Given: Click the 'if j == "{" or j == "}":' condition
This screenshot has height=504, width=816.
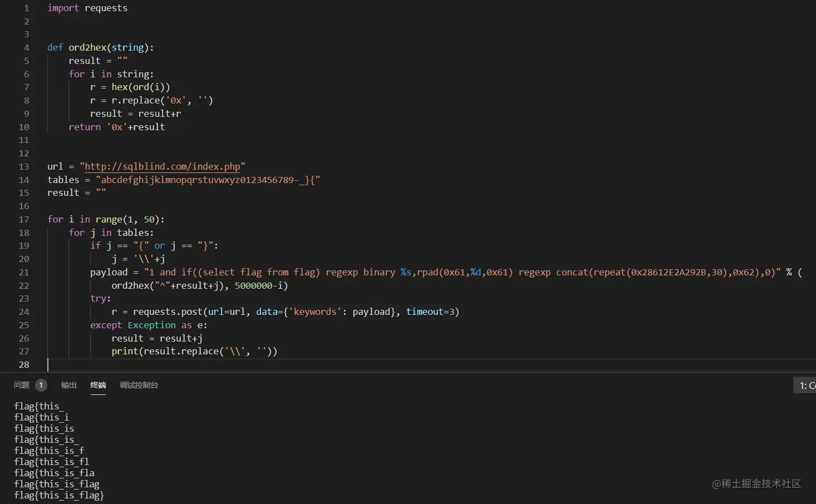Looking at the screenshot, I should [154, 245].
